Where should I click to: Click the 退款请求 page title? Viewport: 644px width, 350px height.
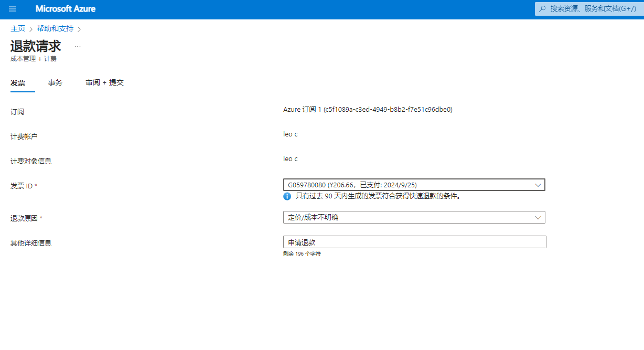click(x=36, y=46)
